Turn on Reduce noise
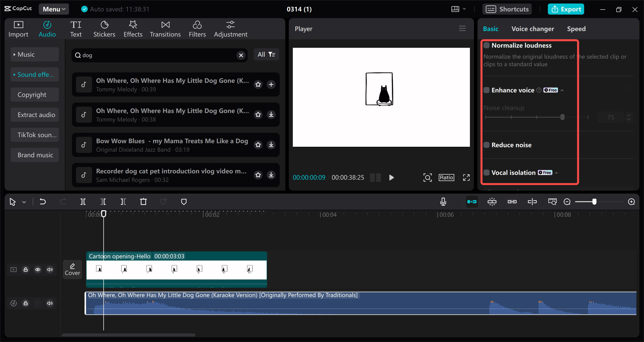The width and height of the screenshot is (644, 342). (x=487, y=145)
